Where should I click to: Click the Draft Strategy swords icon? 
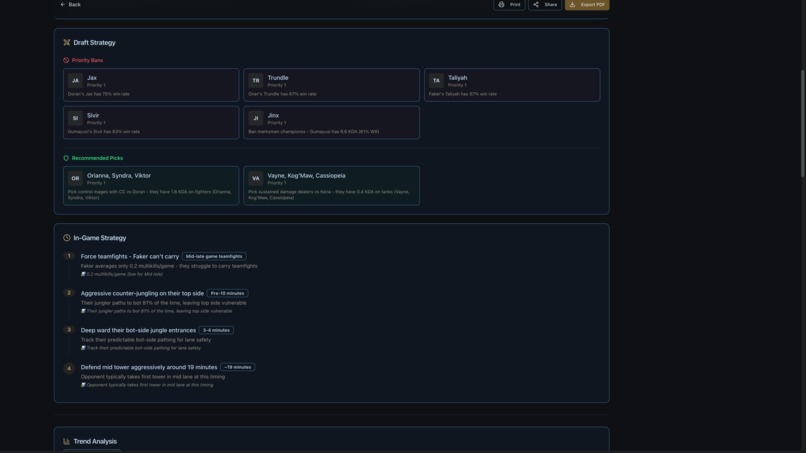tap(66, 43)
